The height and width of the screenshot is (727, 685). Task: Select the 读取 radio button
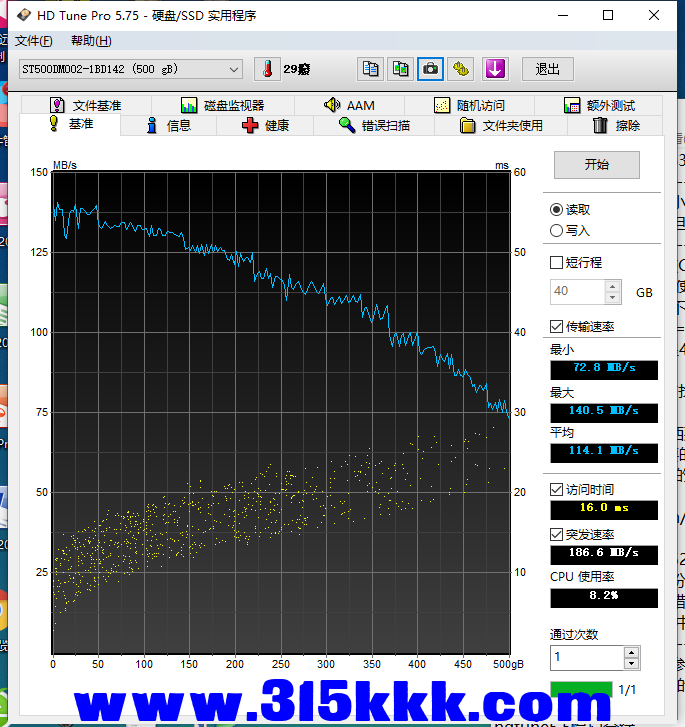pyautogui.click(x=557, y=209)
